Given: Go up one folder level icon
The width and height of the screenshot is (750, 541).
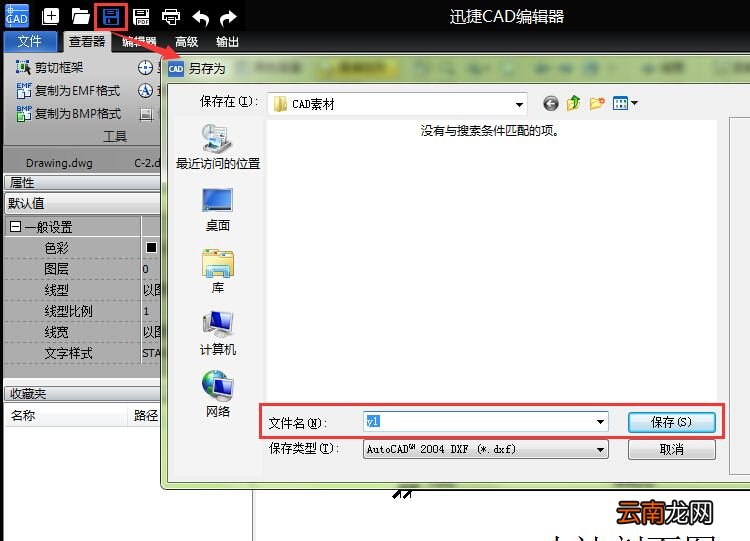Looking at the screenshot, I should click(574, 103).
